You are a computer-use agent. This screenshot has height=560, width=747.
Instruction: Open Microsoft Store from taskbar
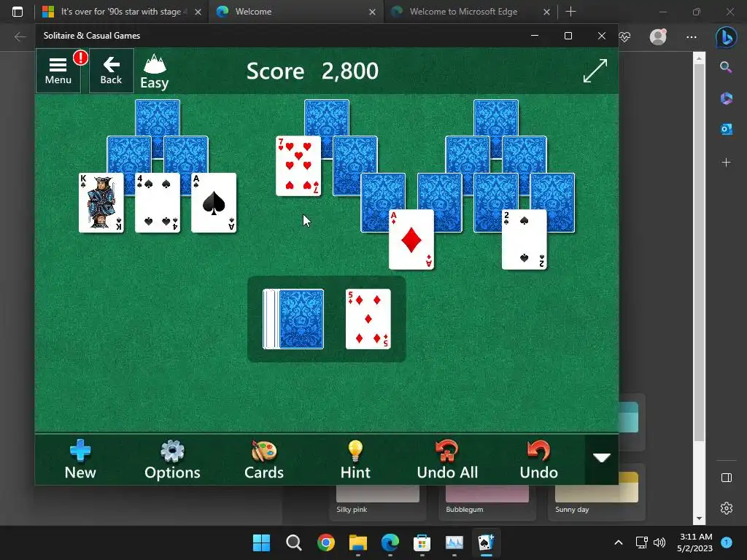click(422, 542)
